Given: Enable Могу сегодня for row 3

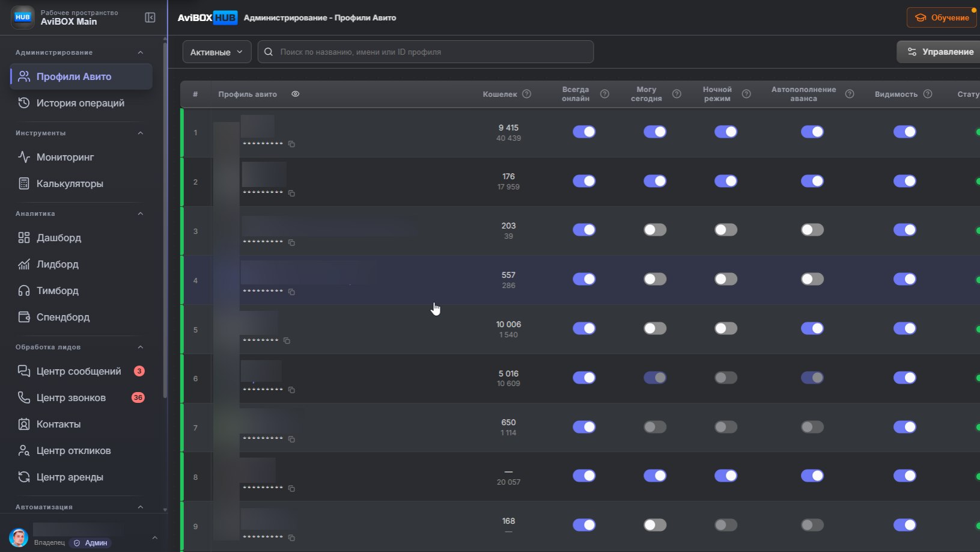Looking at the screenshot, I should pyautogui.click(x=655, y=230).
